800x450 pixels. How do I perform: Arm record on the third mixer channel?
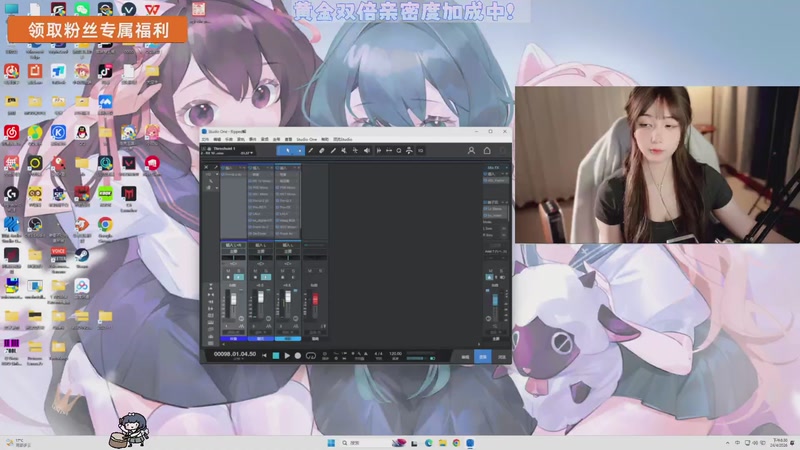tap(283, 277)
